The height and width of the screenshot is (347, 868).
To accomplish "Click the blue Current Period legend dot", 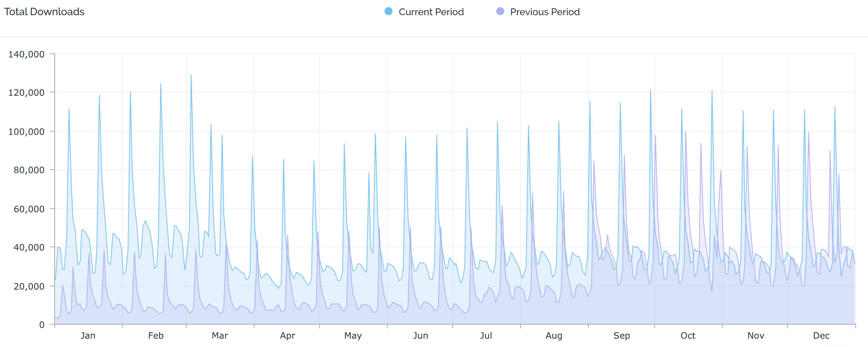I will 389,12.
